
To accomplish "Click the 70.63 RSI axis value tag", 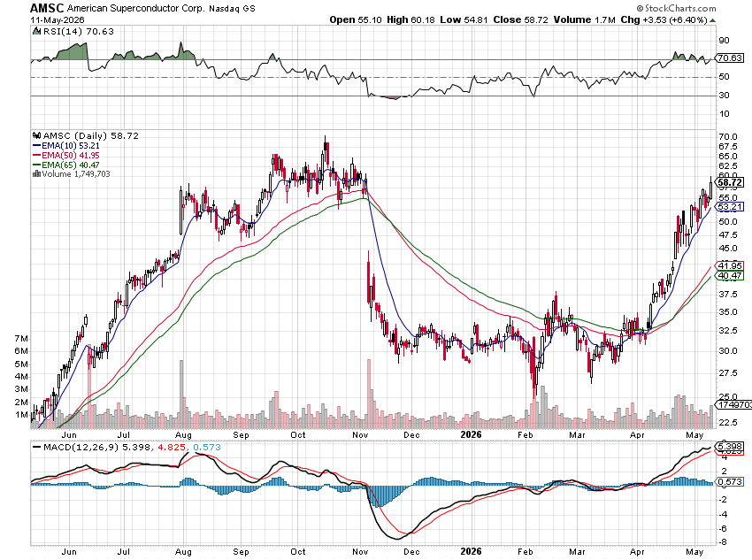I will [730, 58].
